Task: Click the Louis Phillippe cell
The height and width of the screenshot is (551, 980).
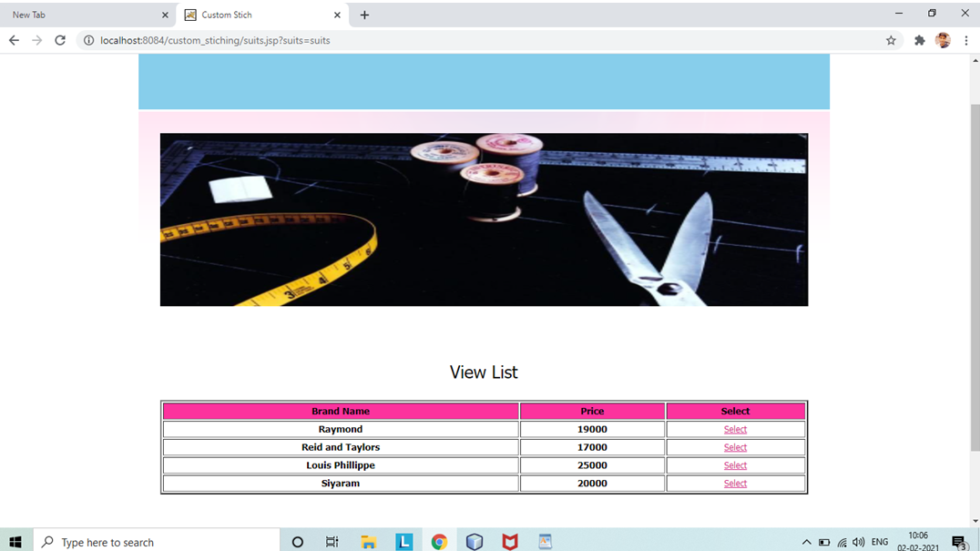Action: click(341, 465)
